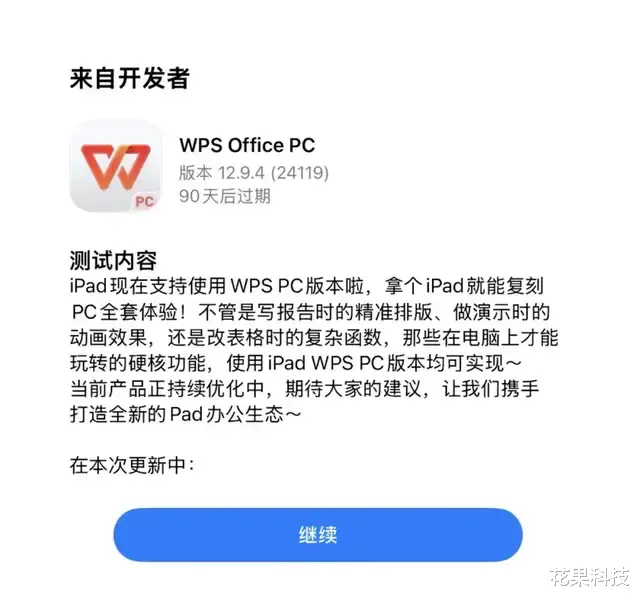The height and width of the screenshot is (600, 640).
Task: Select the 来自开发者 heading
Action: coord(129,78)
